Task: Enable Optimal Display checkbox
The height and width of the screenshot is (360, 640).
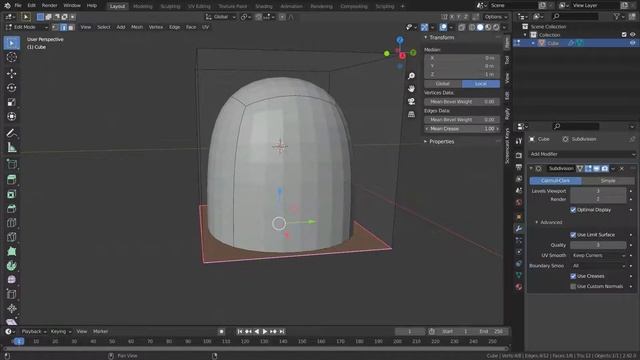Action: coord(573,210)
